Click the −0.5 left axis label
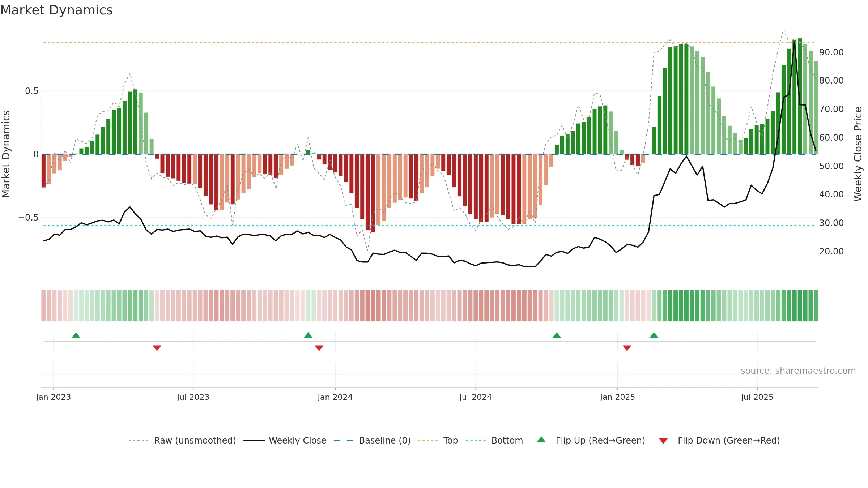 (x=28, y=217)
